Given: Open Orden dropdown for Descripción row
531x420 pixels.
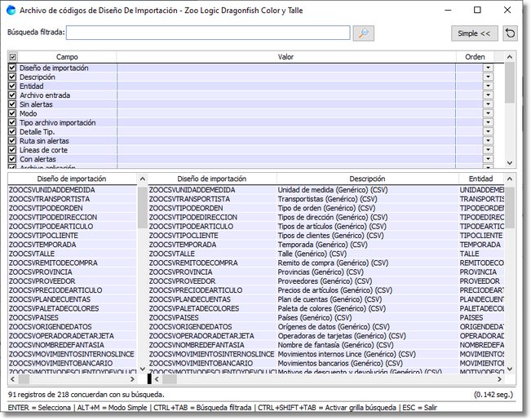Looking at the screenshot, I should 488,77.
